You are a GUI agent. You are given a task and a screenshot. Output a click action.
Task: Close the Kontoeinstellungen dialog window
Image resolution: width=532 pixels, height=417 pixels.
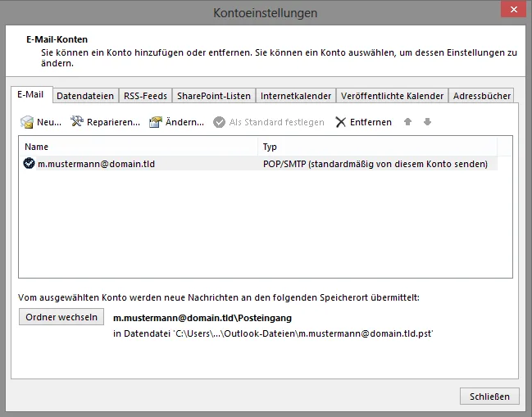514,10
